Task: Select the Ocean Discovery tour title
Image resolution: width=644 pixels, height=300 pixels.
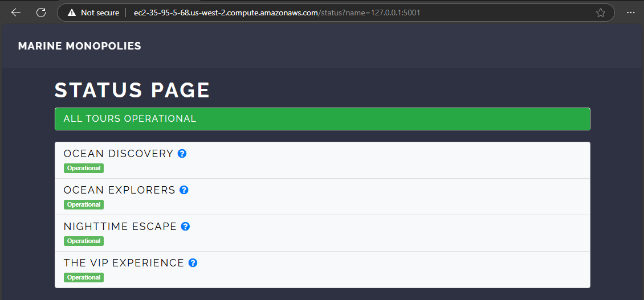Action: (x=119, y=154)
